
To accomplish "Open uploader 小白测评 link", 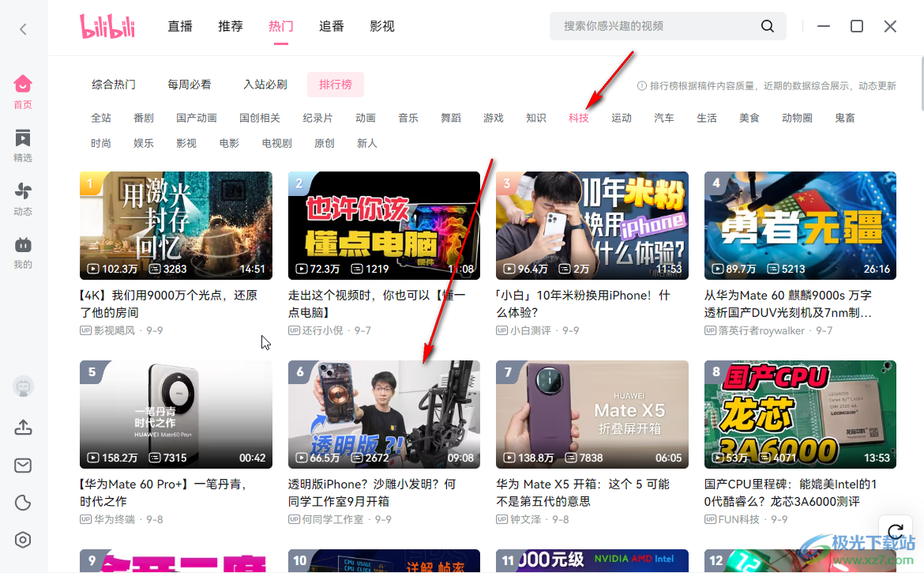I will click(x=531, y=330).
